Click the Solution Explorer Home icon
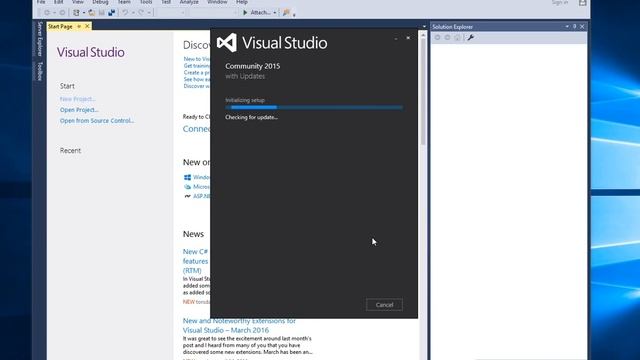The image size is (640, 360). coord(458,38)
